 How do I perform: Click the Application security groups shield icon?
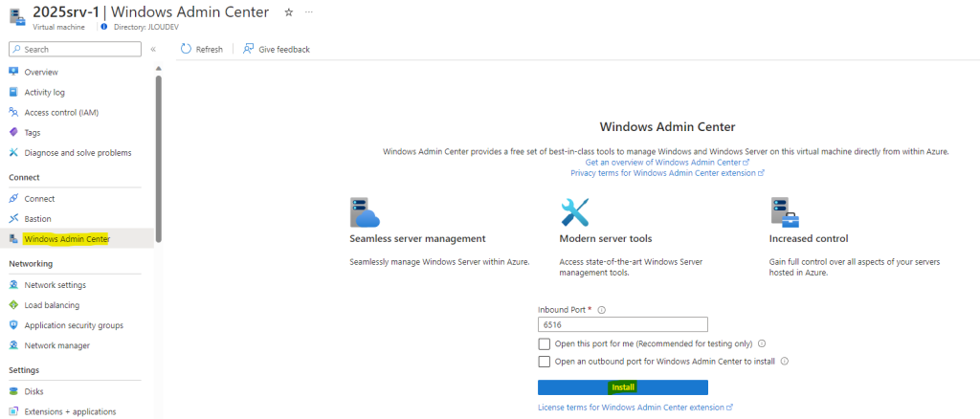[x=13, y=325]
